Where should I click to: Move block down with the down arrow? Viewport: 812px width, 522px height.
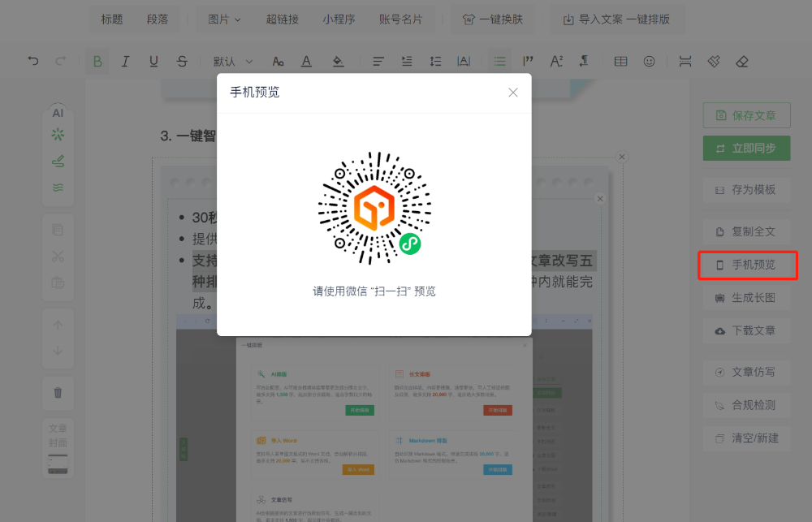(58, 351)
